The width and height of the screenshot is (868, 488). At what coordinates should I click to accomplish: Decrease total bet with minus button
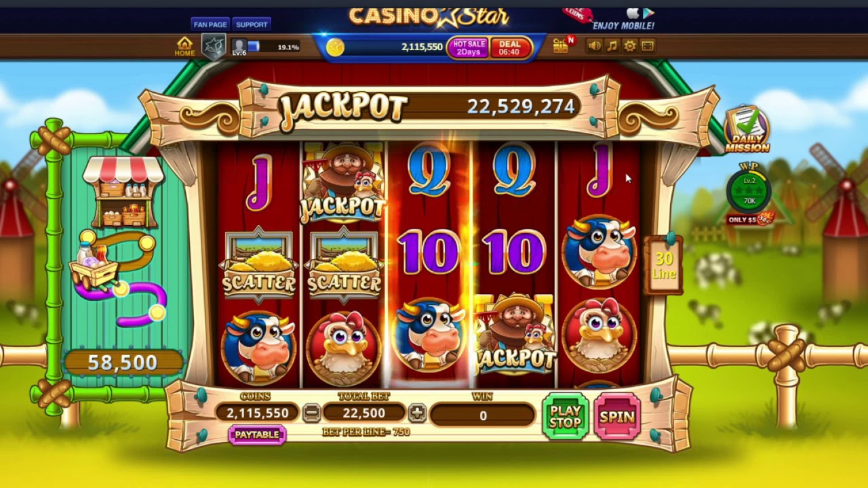click(x=311, y=413)
